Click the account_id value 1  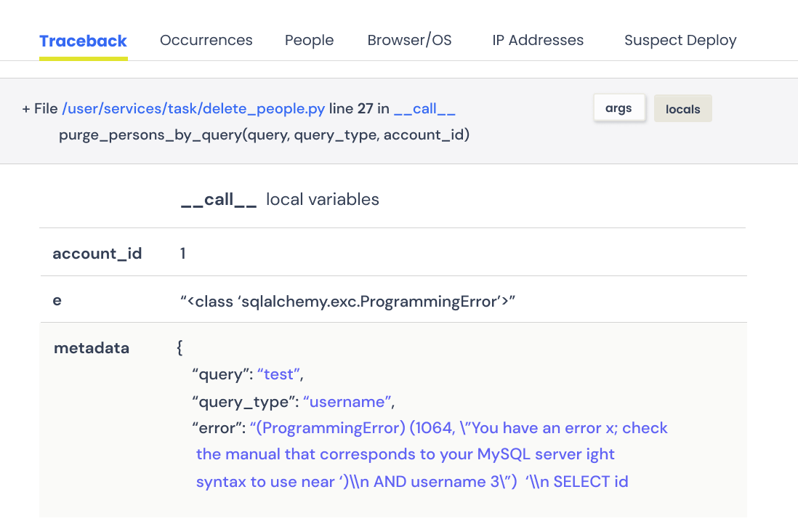182,253
